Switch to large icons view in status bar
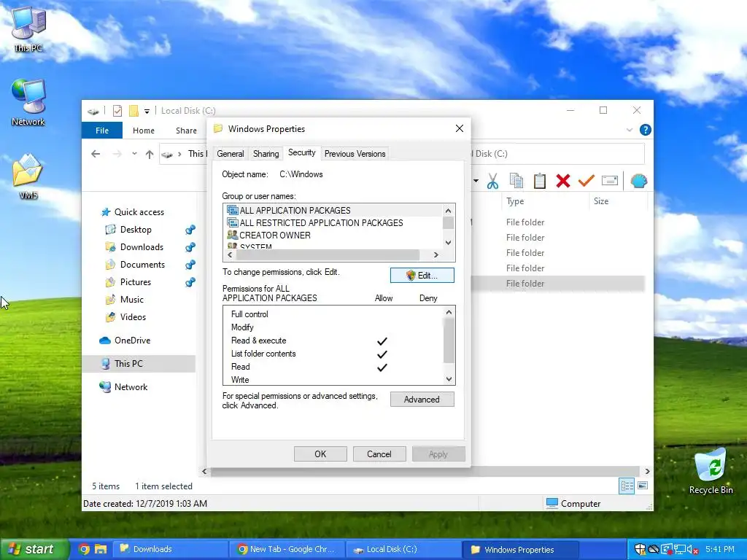 pos(643,486)
